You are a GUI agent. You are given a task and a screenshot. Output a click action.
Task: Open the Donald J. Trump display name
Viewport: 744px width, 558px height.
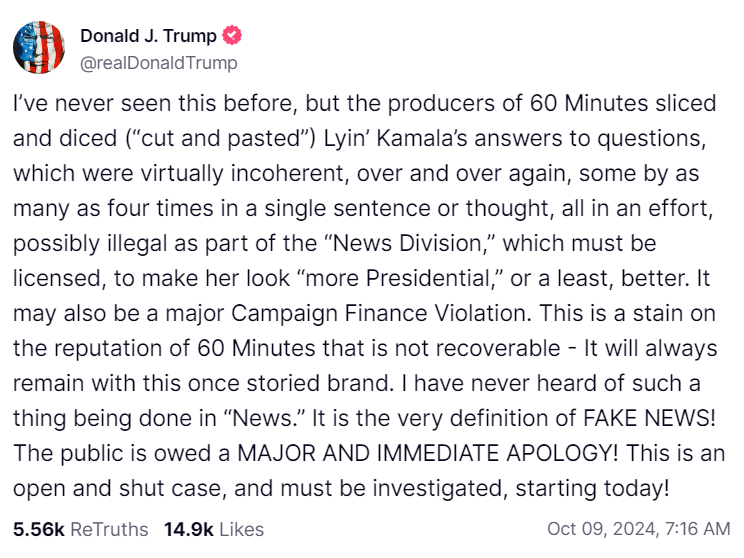[x=148, y=37]
